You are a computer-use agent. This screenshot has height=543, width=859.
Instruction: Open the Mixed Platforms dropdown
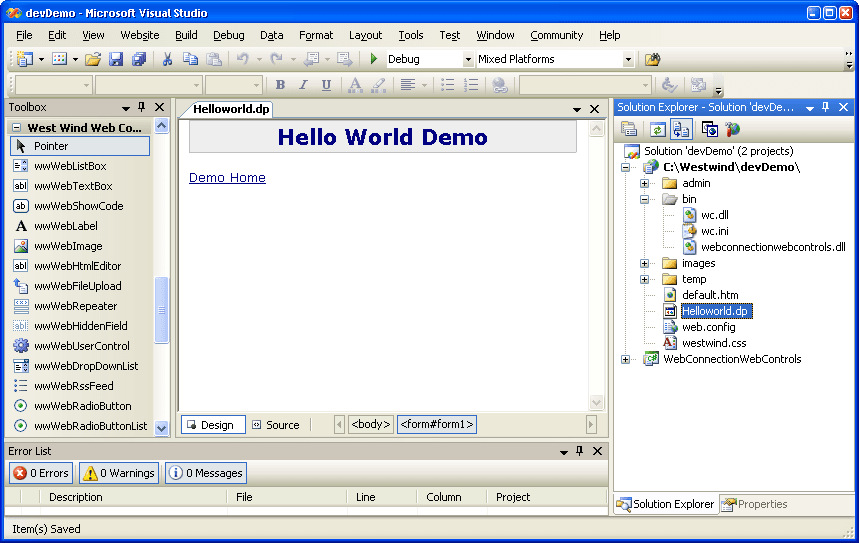point(628,59)
